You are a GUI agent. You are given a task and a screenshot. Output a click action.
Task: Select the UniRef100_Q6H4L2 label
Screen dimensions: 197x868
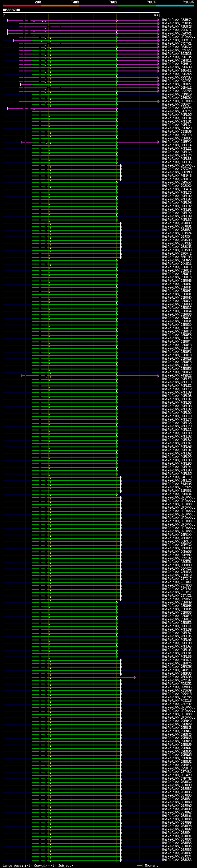[177, 88]
